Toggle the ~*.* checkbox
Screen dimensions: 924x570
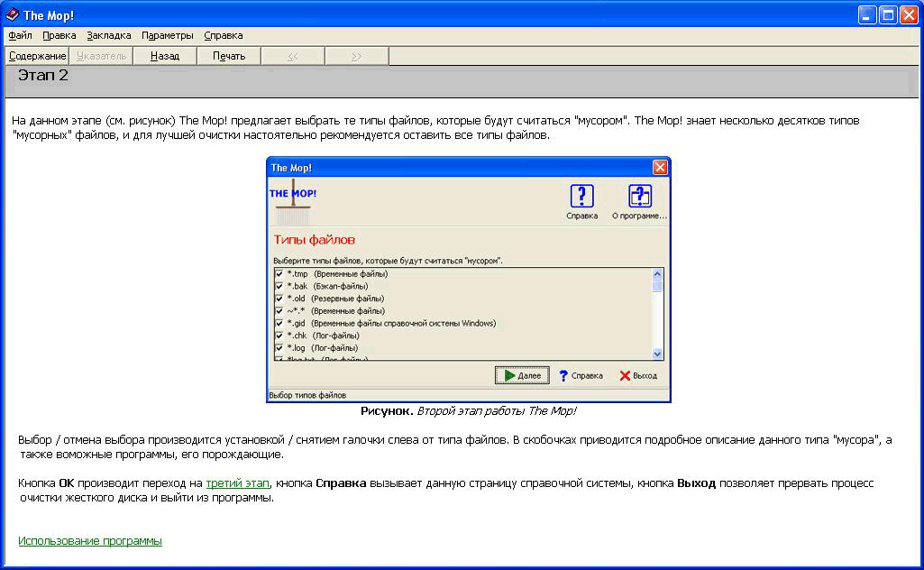point(279,310)
